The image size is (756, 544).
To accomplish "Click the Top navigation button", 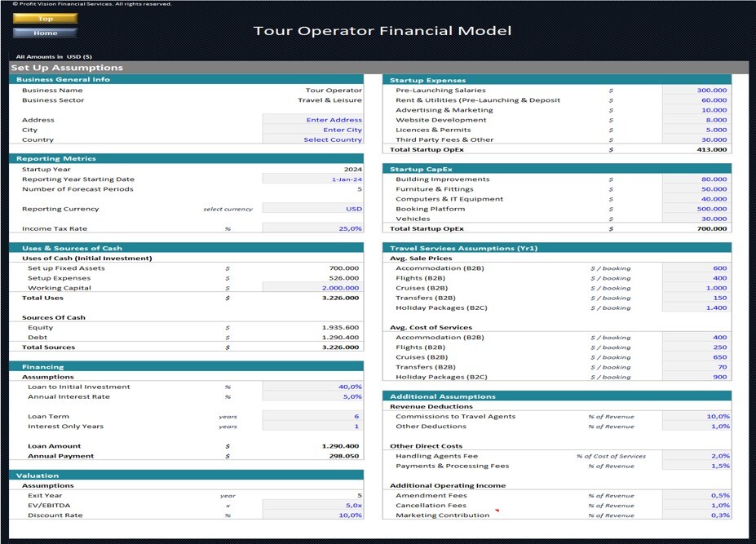I will tap(45, 18).
